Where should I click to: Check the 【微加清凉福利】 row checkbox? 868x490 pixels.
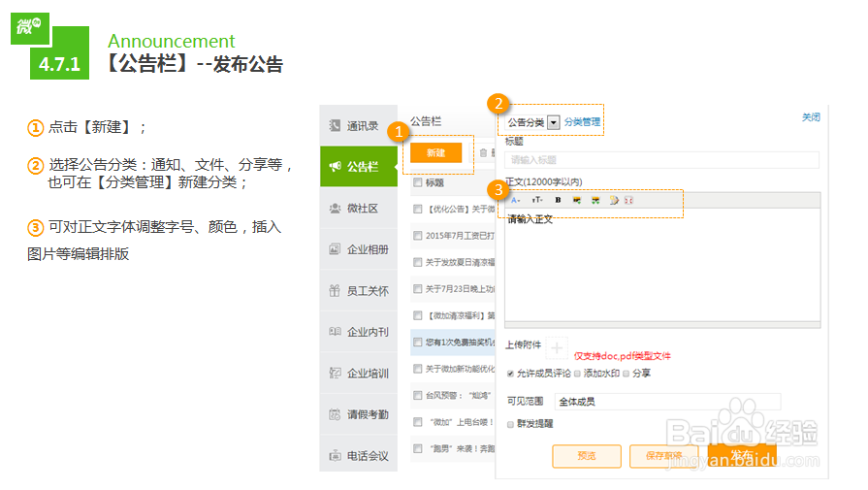pos(418,315)
